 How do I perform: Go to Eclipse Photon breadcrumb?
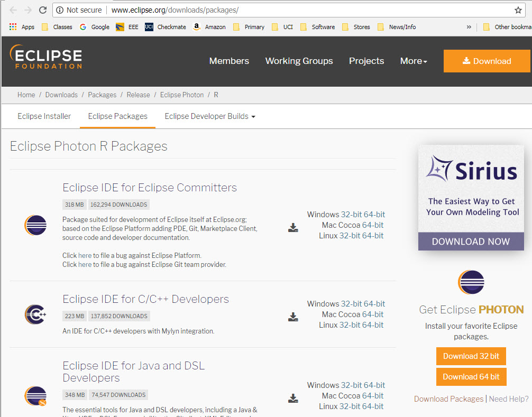click(182, 95)
